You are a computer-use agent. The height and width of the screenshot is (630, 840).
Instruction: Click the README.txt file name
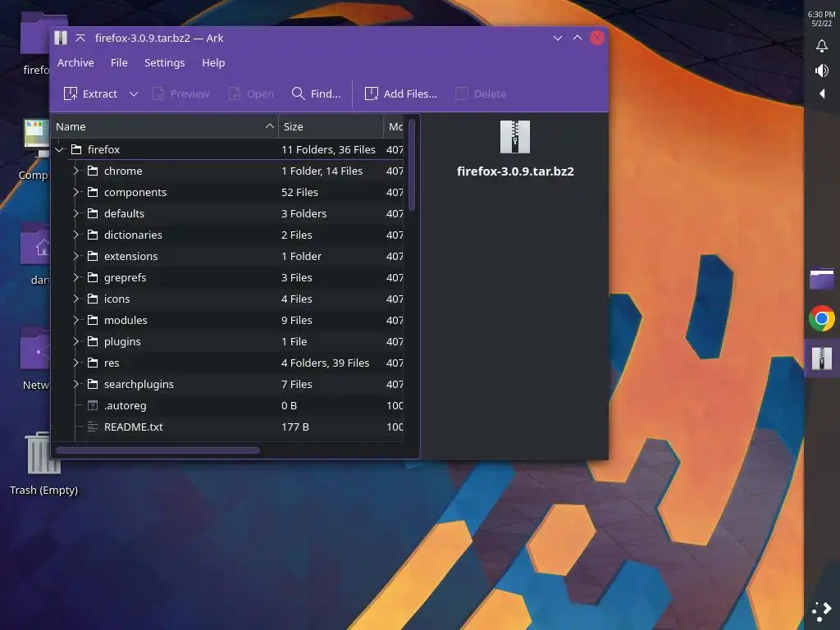[134, 427]
